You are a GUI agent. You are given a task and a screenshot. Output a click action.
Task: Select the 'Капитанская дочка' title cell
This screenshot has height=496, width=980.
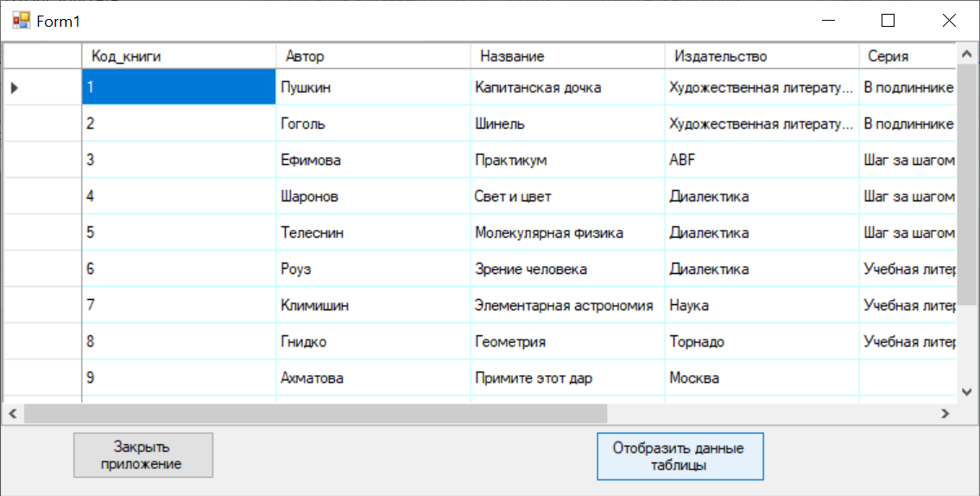pos(567,87)
